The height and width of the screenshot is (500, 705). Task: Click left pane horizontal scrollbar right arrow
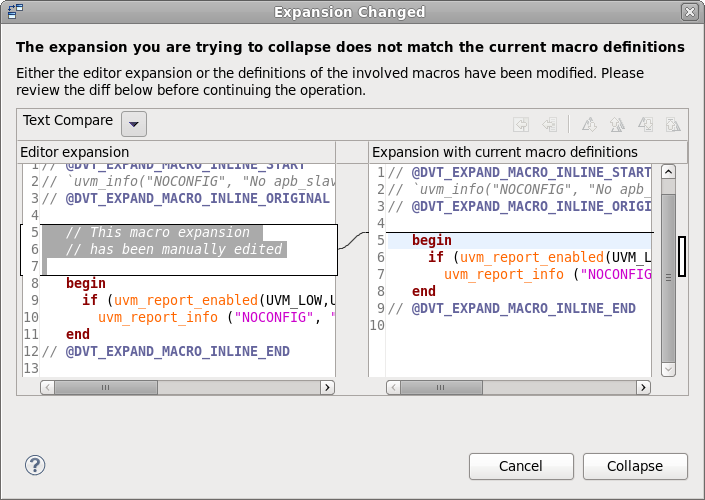pyautogui.click(x=327, y=387)
